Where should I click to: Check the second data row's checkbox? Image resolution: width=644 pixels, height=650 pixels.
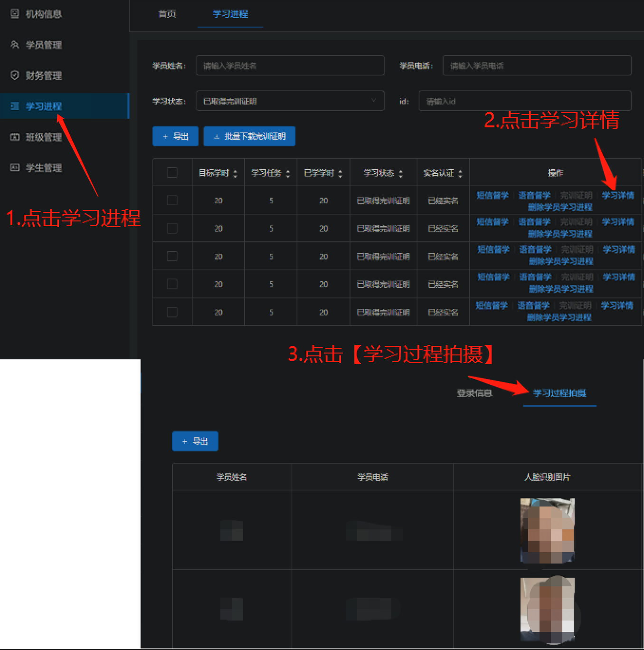(x=172, y=229)
